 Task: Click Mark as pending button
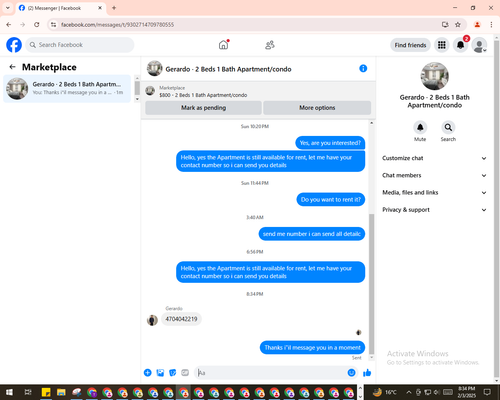pos(203,108)
